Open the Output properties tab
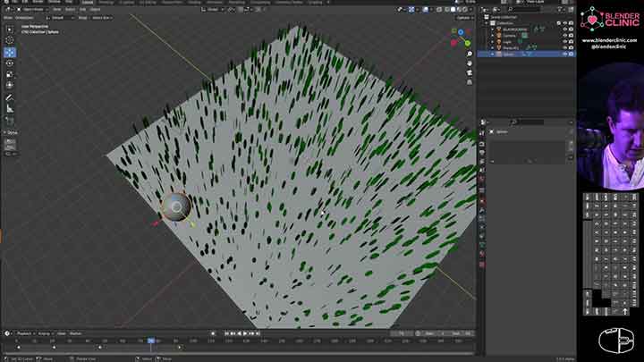Screen dimensions: 644x362 pyautogui.click(x=482, y=153)
